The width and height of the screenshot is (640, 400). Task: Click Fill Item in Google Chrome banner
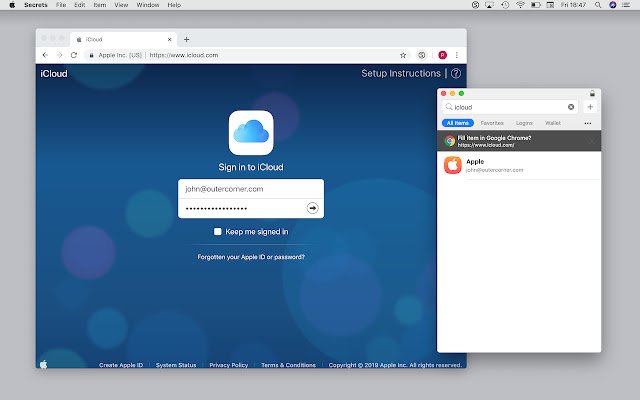click(519, 141)
